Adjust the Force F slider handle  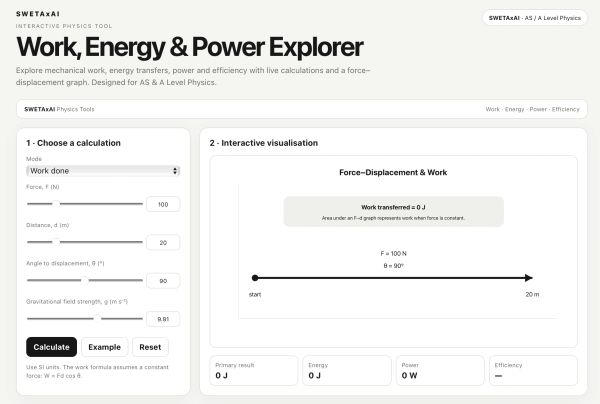[56, 204]
